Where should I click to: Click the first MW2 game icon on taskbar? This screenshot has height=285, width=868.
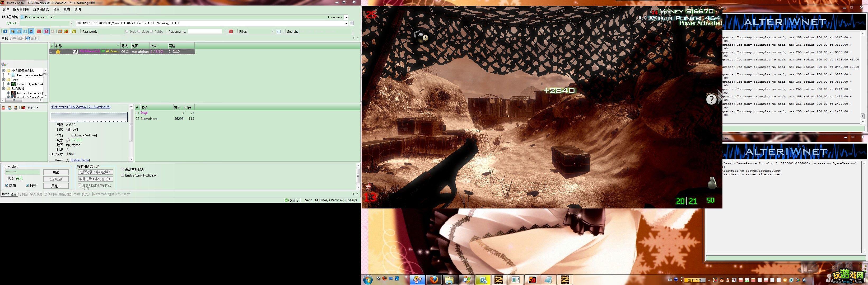tap(499, 280)
